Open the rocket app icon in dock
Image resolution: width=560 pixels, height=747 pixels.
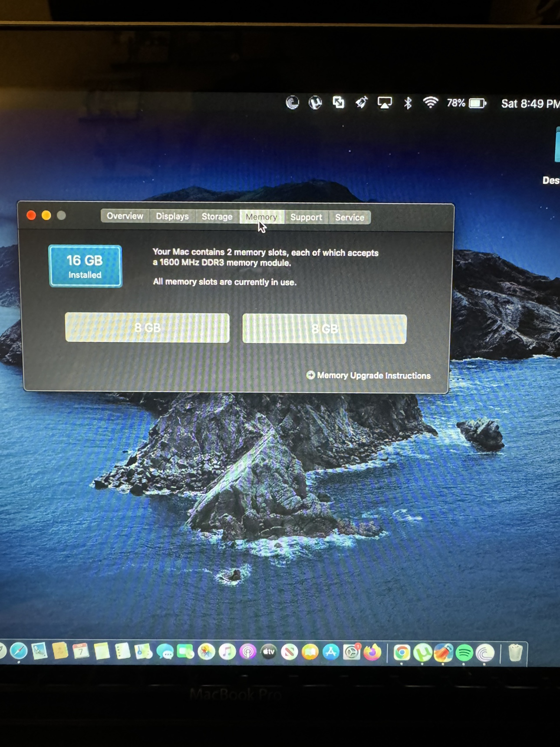pyautogui.click(x=443, y=653)
